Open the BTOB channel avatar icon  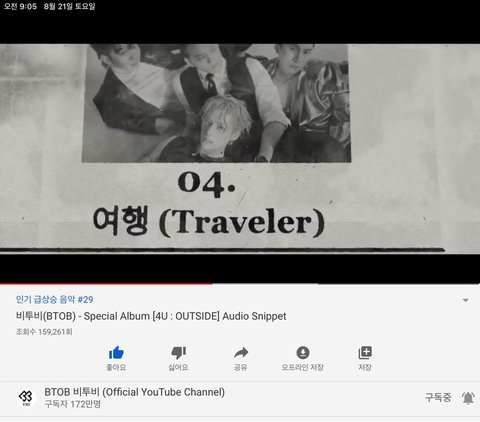[26, 397]
